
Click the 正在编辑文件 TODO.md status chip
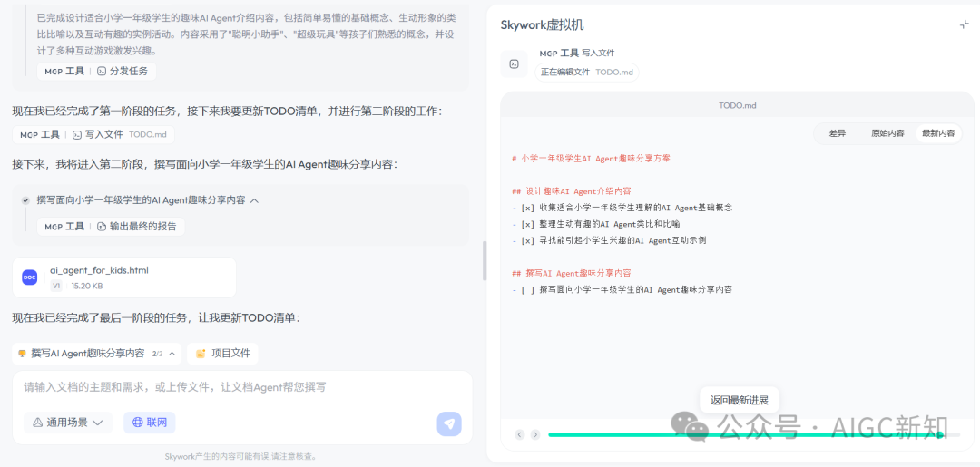(x=586, y=72)
